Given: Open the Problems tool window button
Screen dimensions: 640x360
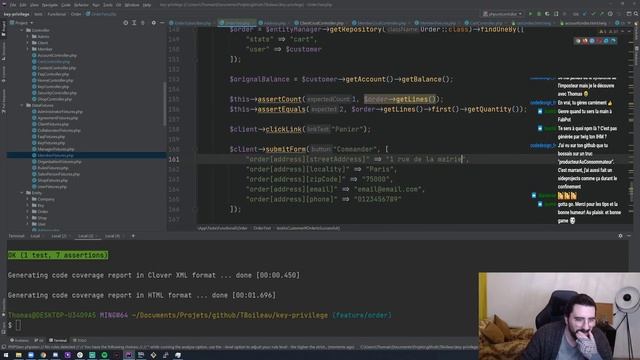Looking at the screenshot, I should [20, 340].
